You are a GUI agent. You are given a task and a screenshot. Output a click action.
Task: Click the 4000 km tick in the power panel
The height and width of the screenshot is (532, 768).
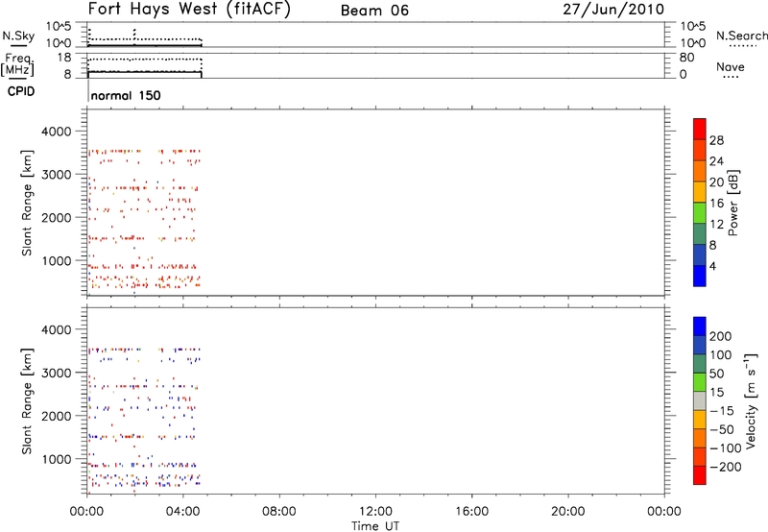pos(56,132)
